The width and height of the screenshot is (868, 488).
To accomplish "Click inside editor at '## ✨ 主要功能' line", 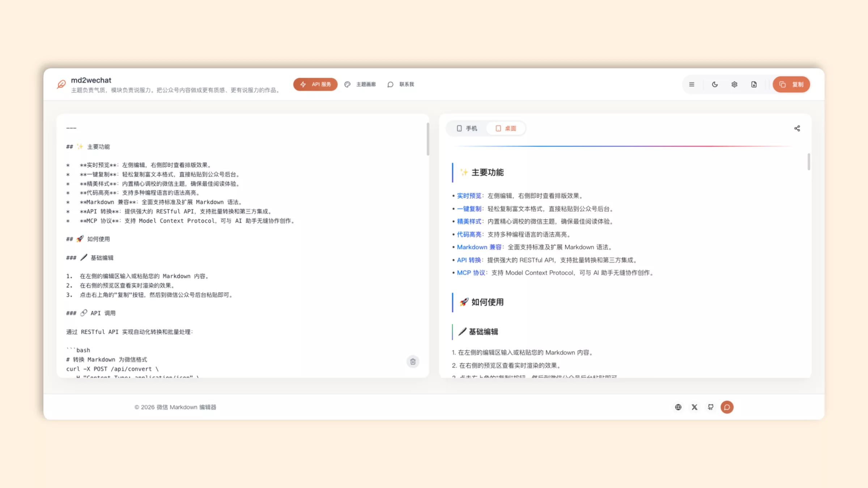I will [88, 146].
